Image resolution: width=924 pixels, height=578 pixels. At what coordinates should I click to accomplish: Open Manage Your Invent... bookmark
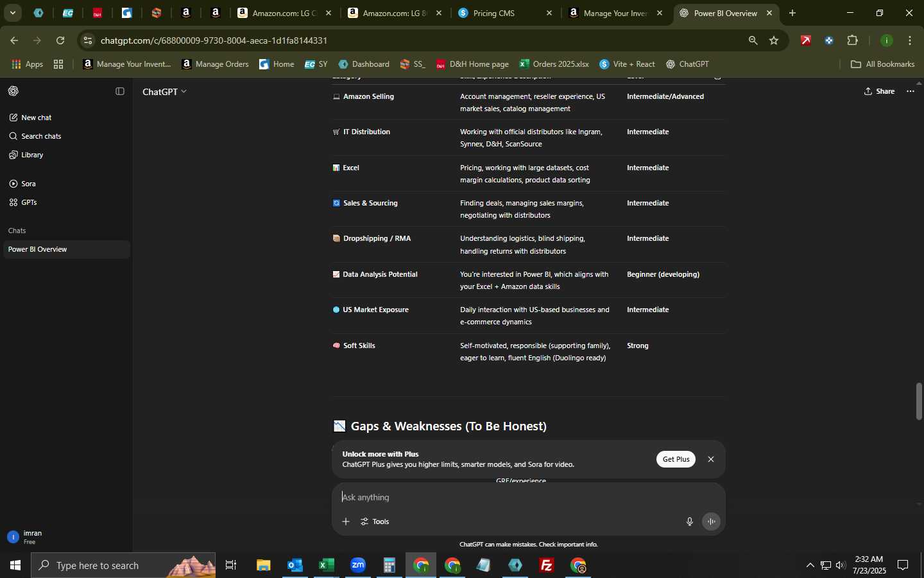point(128,64)
